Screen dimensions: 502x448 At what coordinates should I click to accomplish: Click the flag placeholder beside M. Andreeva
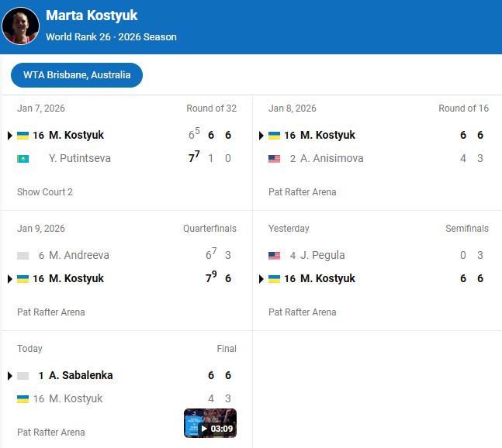[x=23, y=256]
